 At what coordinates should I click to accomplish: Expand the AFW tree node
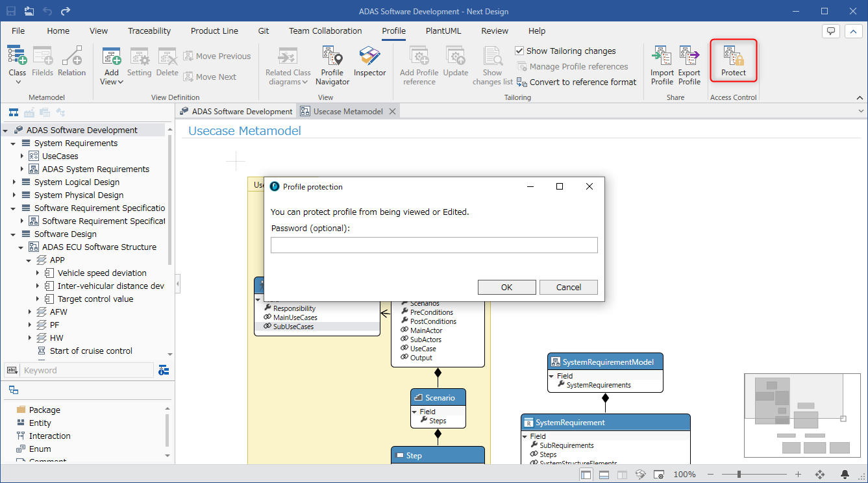point(29,312)
